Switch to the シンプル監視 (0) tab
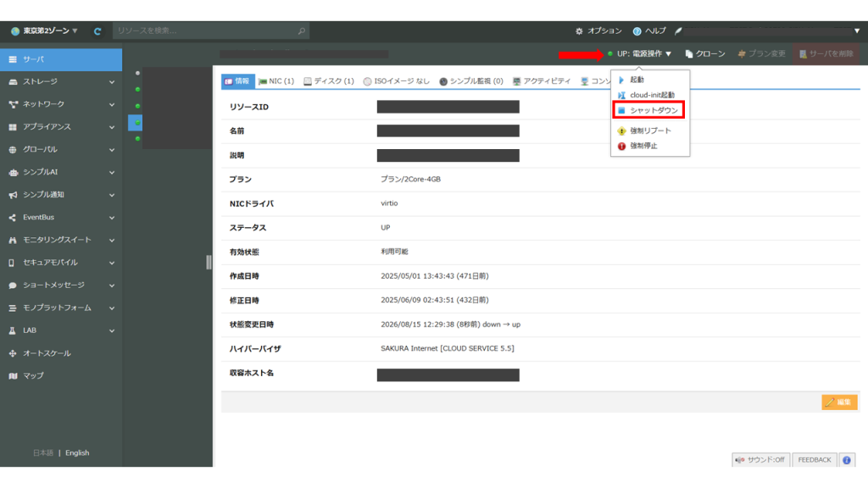Viewport: 868px width, 488px height. pyautogui.click(x=471, y=81)
